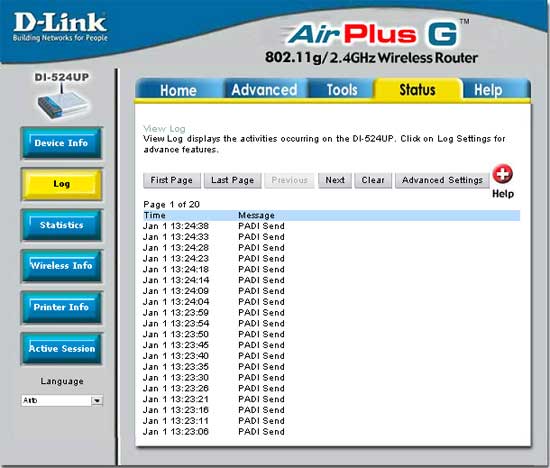Open Device Info page
This screenshot has height=468, width=550.
[61, 143]
